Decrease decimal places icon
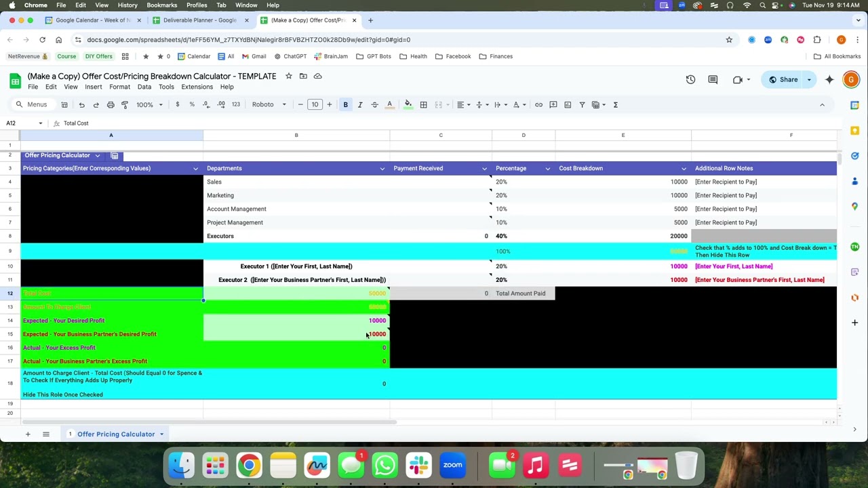Screen dimensions: 868x488 206,104
